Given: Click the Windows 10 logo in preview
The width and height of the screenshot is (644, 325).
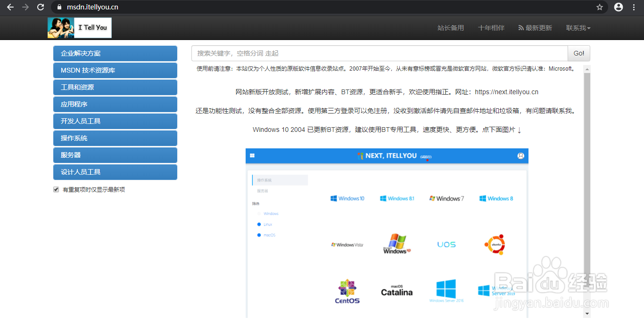Looking at the screenshot, I should [x=347, y=198].
